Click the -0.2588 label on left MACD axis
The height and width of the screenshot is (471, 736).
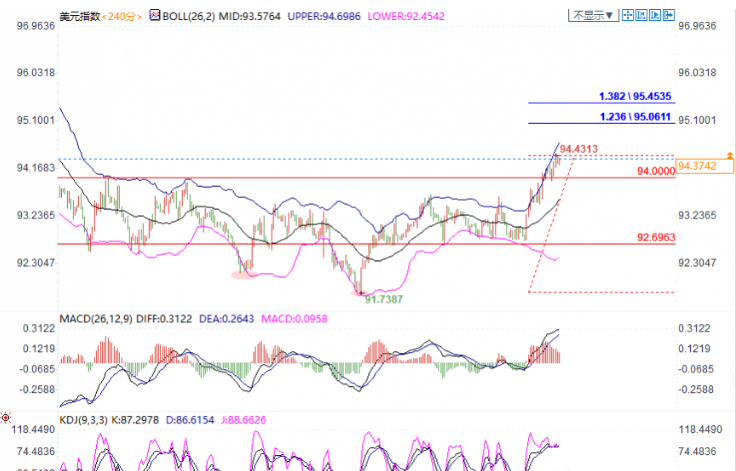[x=37, y=389]
